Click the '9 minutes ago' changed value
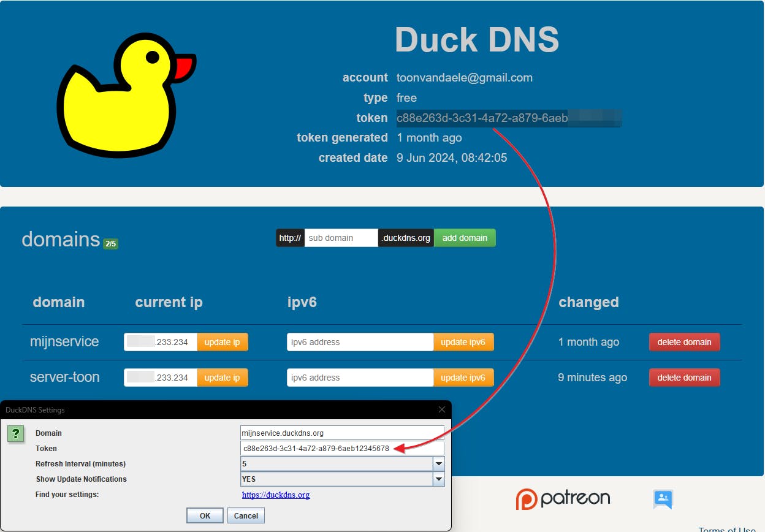Viewport: 765px width, 532px height. pyautogui.click(x=592, y=378)
